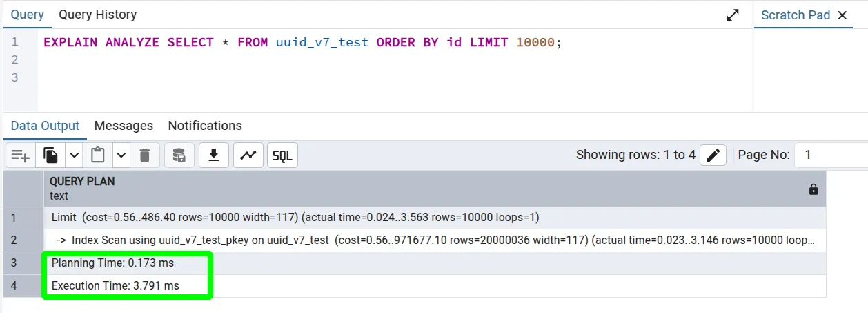This screenshot has height=313, width=868.
Task: Download results as CSV file
Action: [214, 155]
